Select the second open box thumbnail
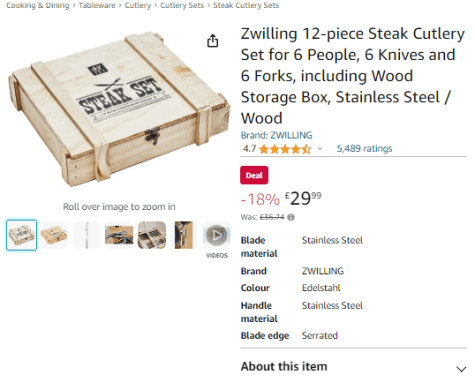This screenshot has width=475, height=382. point(54,235)
